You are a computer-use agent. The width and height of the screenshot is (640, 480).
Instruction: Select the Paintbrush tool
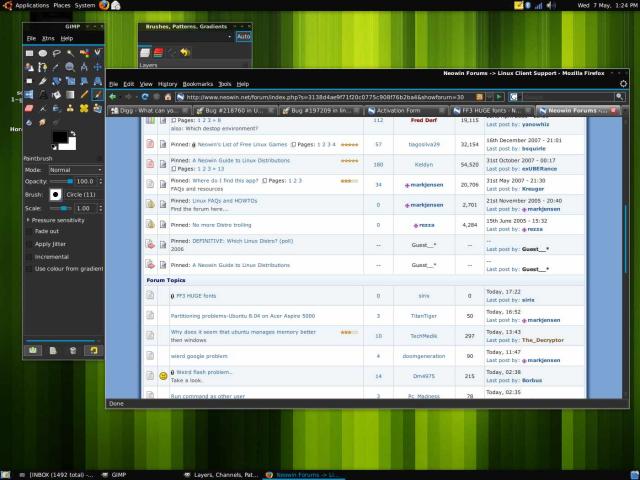[x=98, y=95]
